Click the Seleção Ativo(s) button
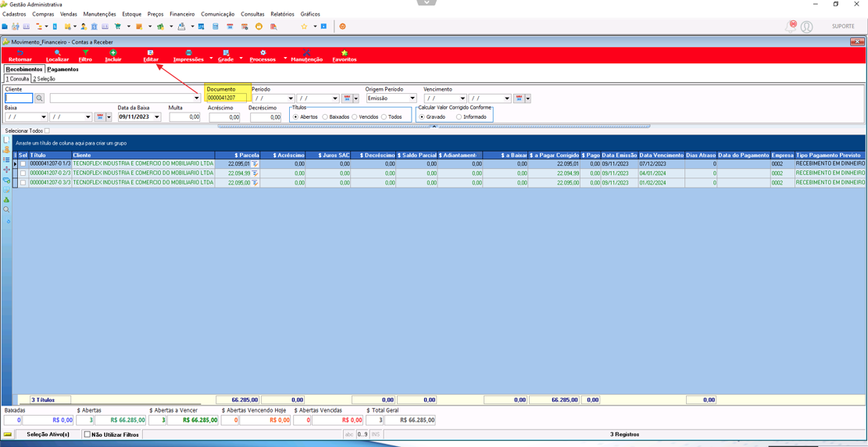This screenshot has height=447, width=868. (x=48, y=434)
